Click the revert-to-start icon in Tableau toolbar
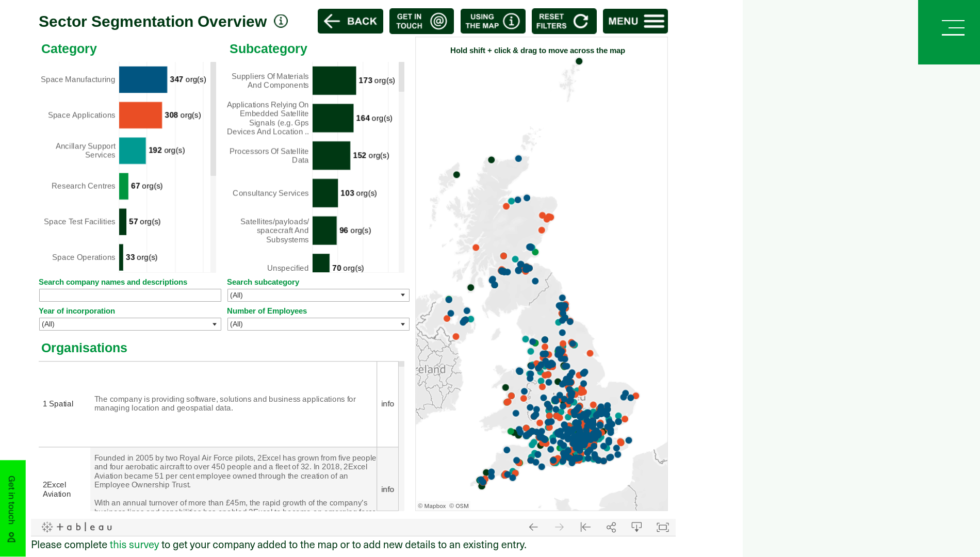The height and width of the screenshot is (557, 980). click(x=585, y=527)
